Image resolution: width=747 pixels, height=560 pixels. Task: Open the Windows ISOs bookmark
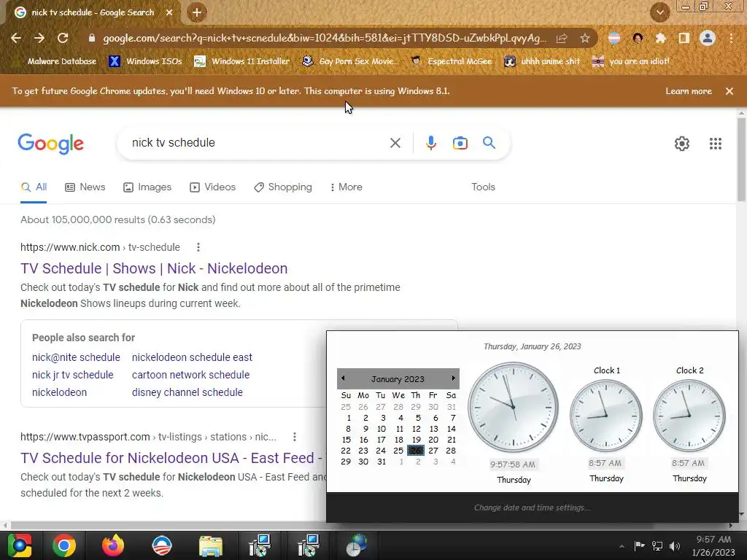(145, 61)
